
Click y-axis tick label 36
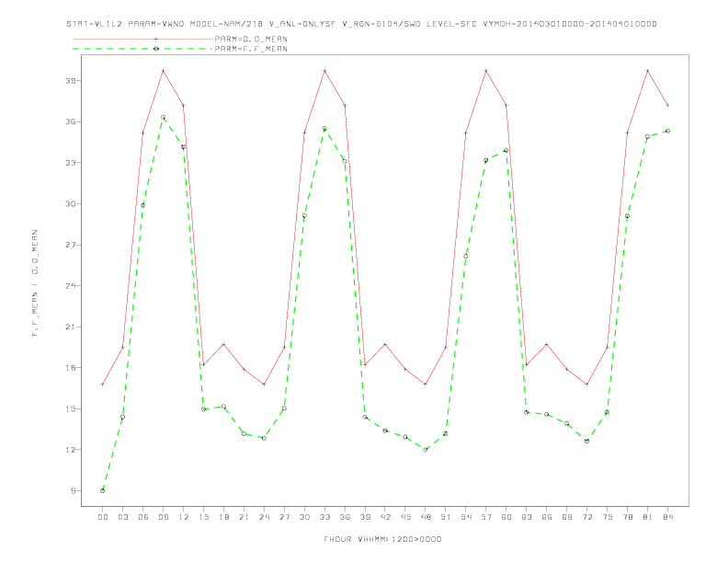click(71, 121)
